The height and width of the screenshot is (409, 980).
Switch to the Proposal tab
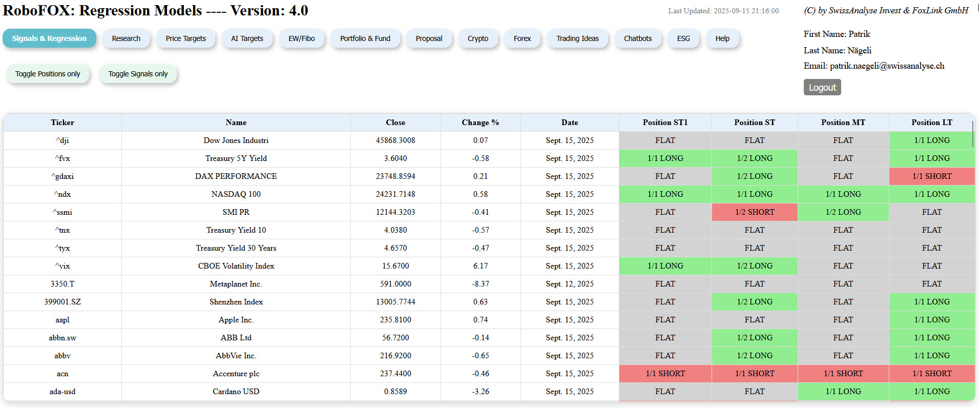point(429,38)
